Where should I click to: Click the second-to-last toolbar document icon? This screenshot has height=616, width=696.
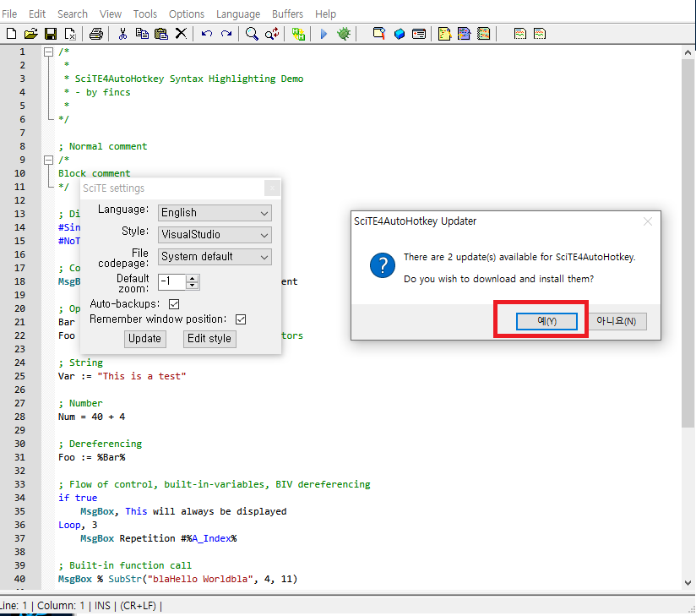[519, 34]
